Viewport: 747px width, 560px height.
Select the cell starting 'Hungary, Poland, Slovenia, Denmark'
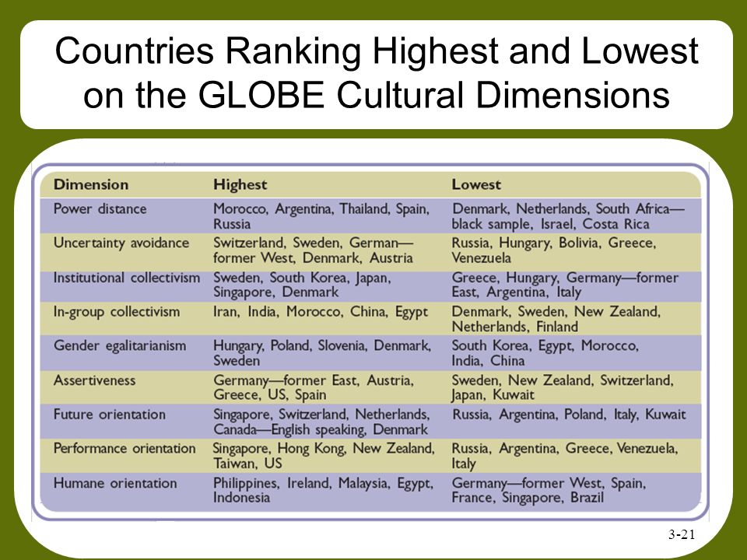[x=322, y=353]
